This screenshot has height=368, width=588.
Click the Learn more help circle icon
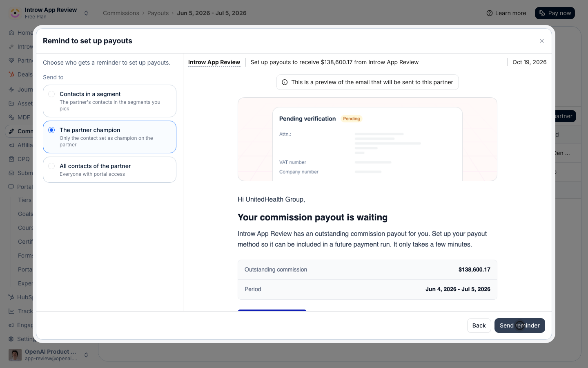pos(490,13)
